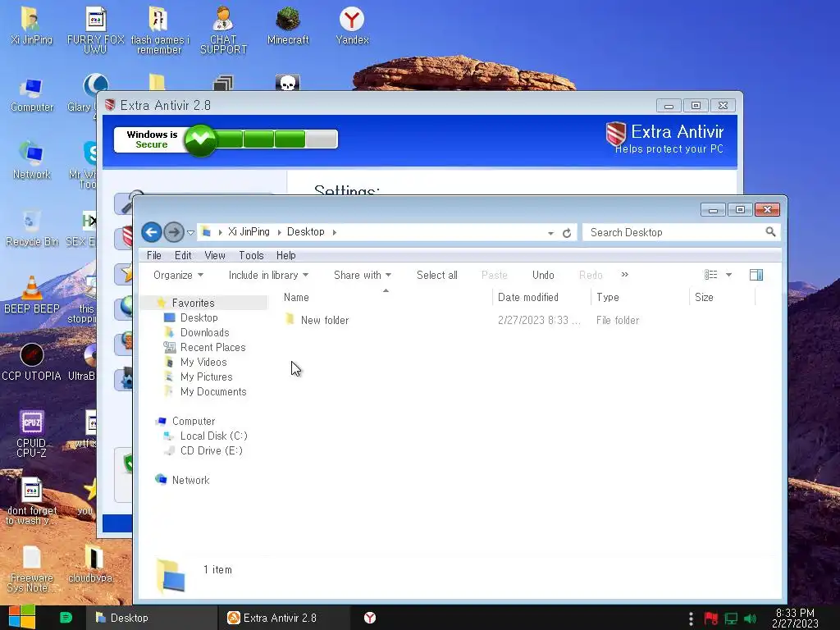Show more toolbar commands chevron
The width and height of the screenshot is (840, 630).
pos(624,274)
